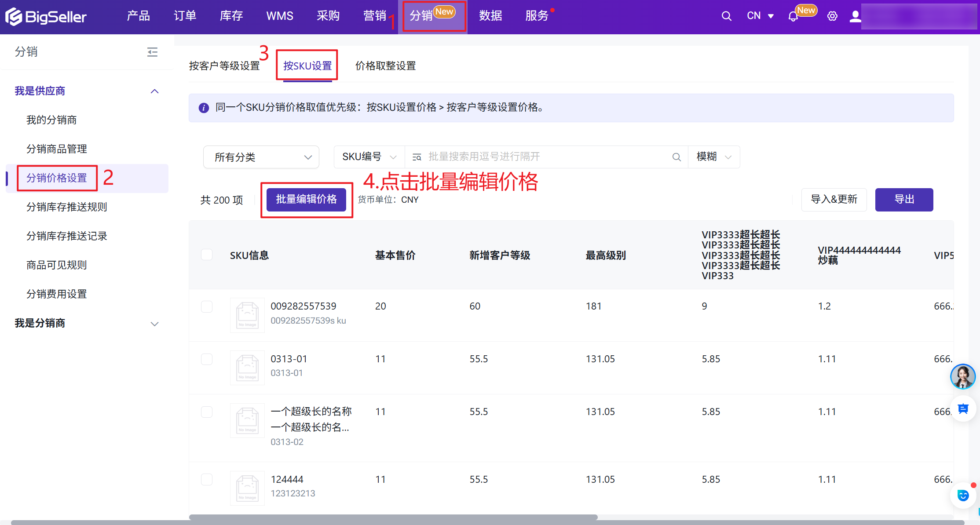
Task: Collapse the 分销 sidebar menu icon
Action: [x=152, y=52]
